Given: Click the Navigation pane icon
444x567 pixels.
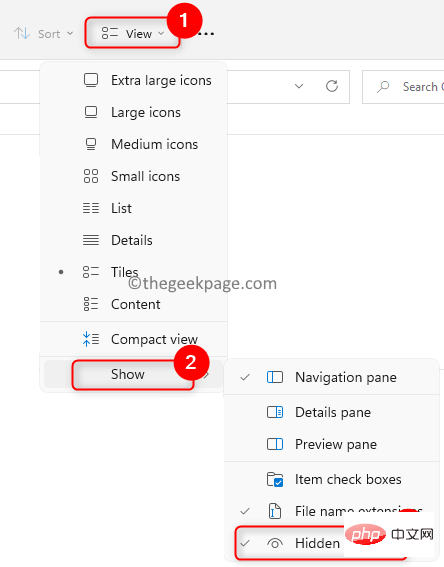Looking at the screenshot, I should click(275, 377).
